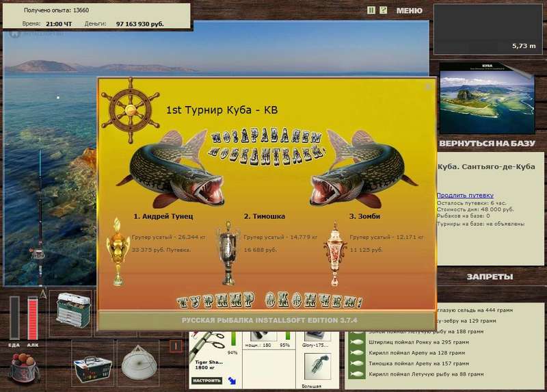This screenshot has width=547, height=392.
Task: Click fish icon beside Штирлиц catch entry
Action: tap(357, 342)
